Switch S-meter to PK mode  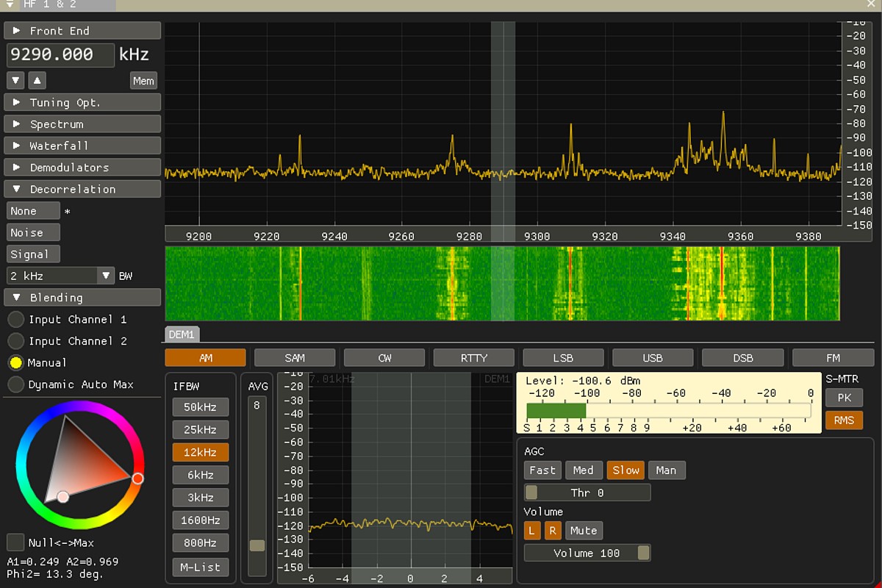[843, 398]
